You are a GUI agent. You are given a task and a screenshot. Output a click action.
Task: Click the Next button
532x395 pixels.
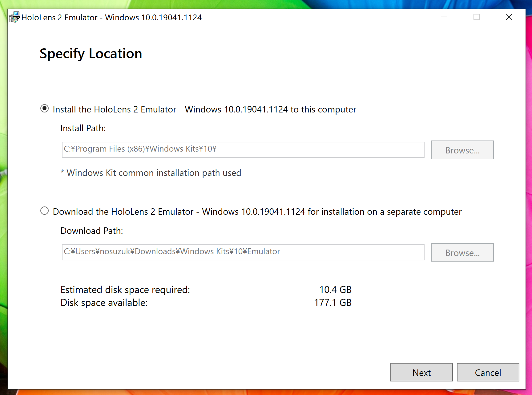point(421,373)
